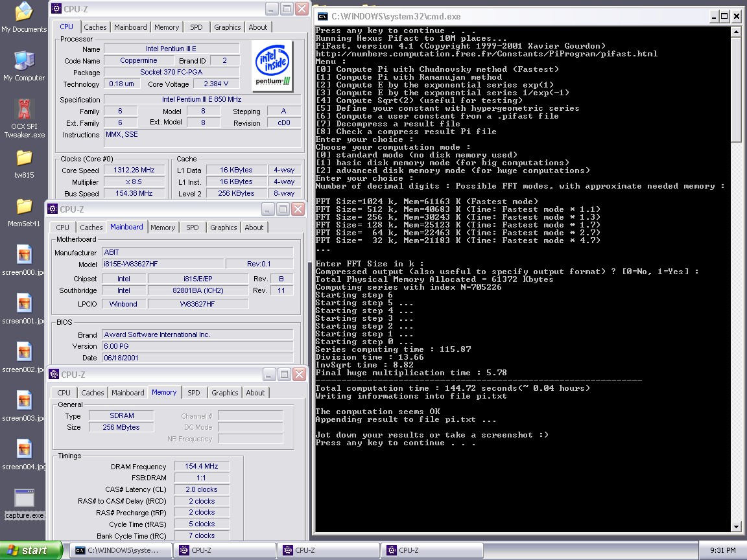Image resolution: width=747 pixels, height=560 pixels.
Task: Switch to the Caches tab in the top CPU-Z window
Action: [x=95, y=27]
